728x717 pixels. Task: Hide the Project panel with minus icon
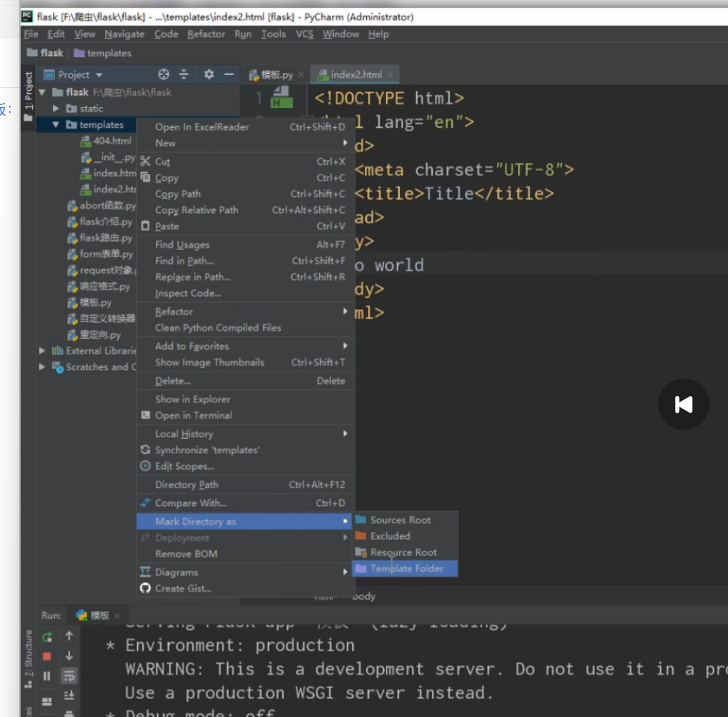pos(229,74)
